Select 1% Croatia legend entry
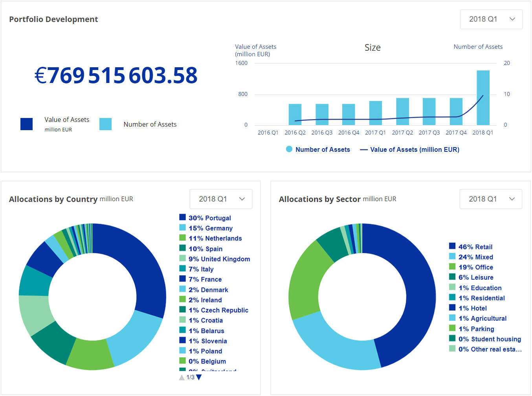This screenshot has width=532, height=396. 201,320
